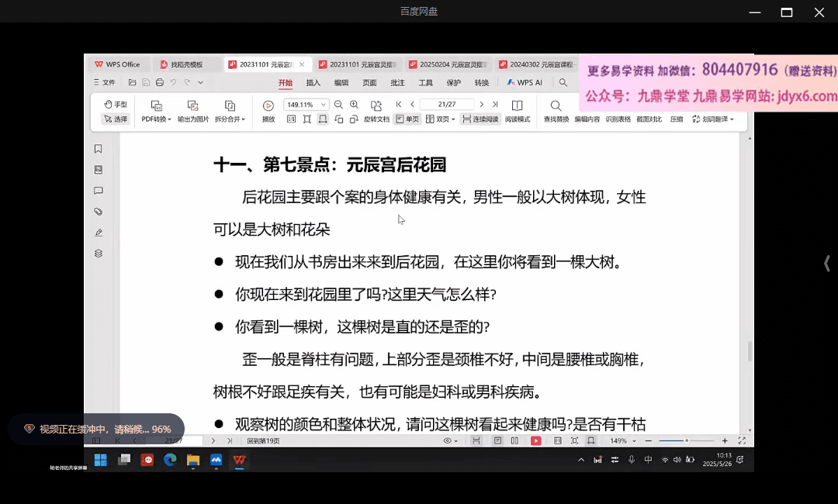Click the print icon in quick toolbar
This screenshot has height=504, width=838.
coord(160,83)
